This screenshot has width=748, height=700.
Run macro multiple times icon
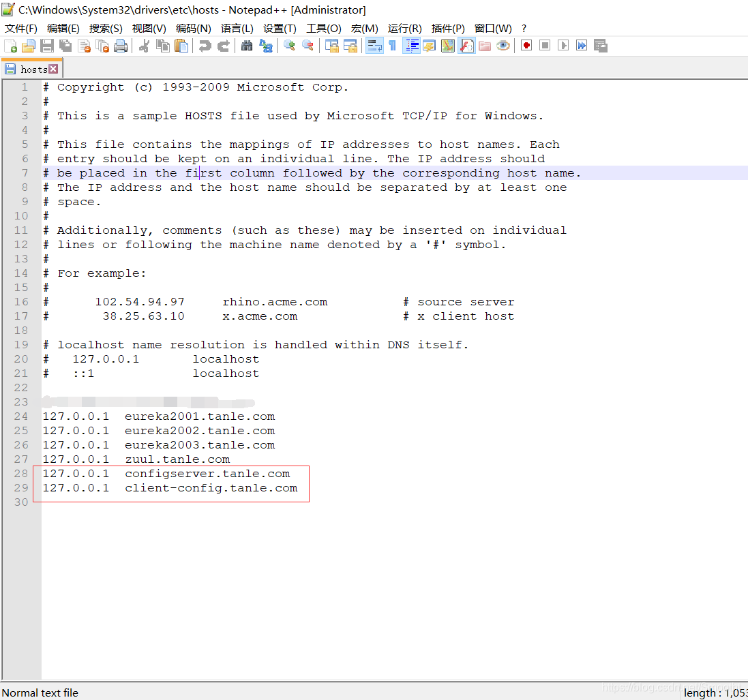coord(582,46)
